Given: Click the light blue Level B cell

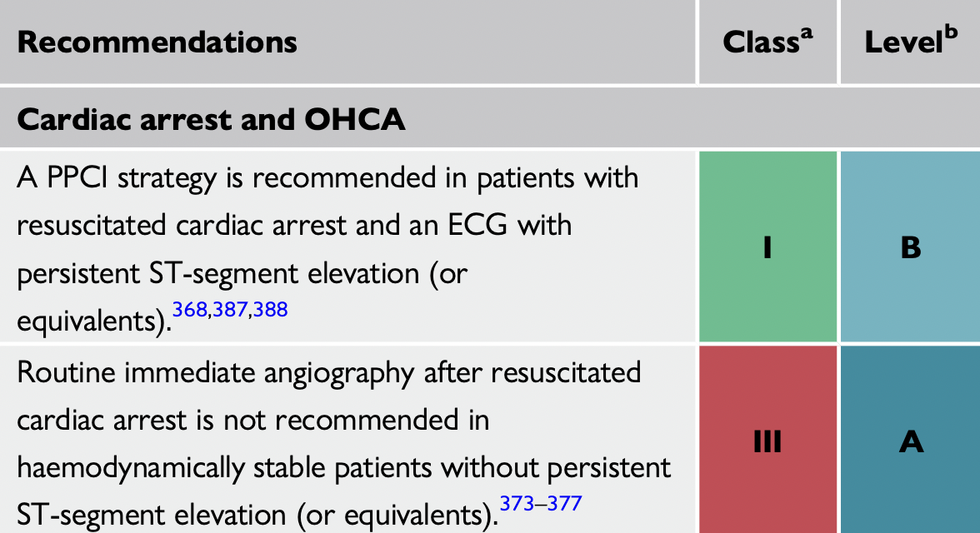Looking at the screenshot, I should 910,247.
